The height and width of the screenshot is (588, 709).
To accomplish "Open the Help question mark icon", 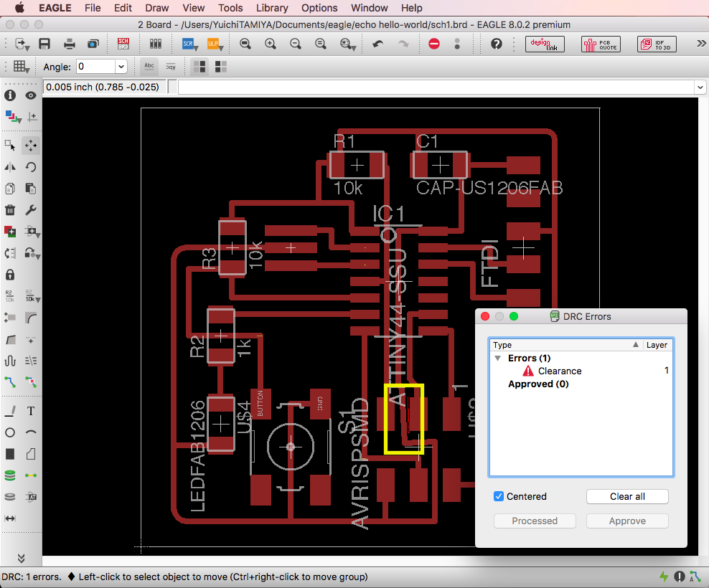I will pyautogui.click(x=496, y=44).
